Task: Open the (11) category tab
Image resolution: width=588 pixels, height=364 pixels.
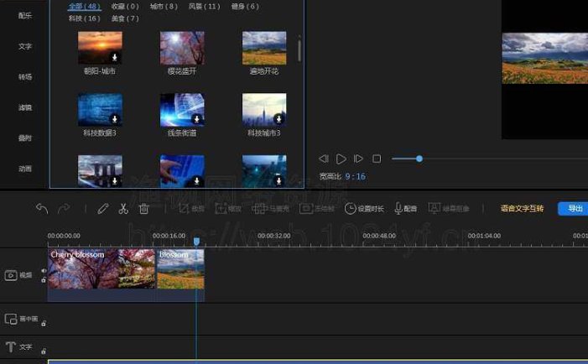Action: coord(205,7)
